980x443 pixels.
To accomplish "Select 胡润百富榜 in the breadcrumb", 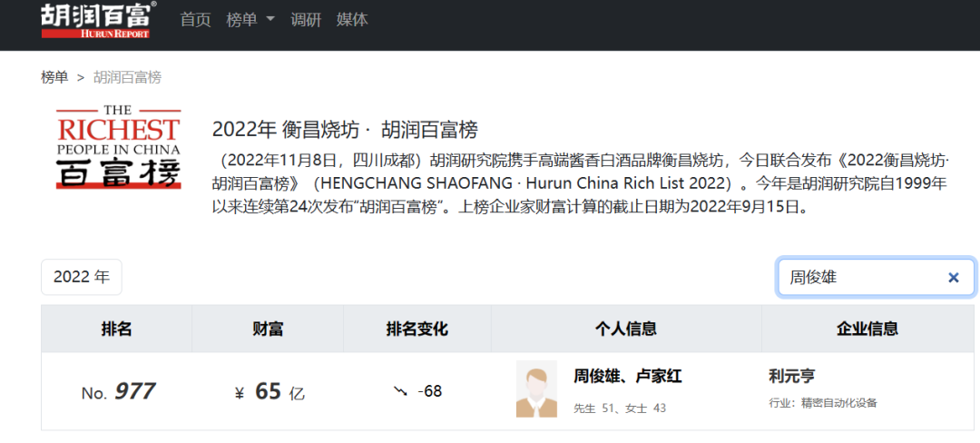I will click(128, 77).
